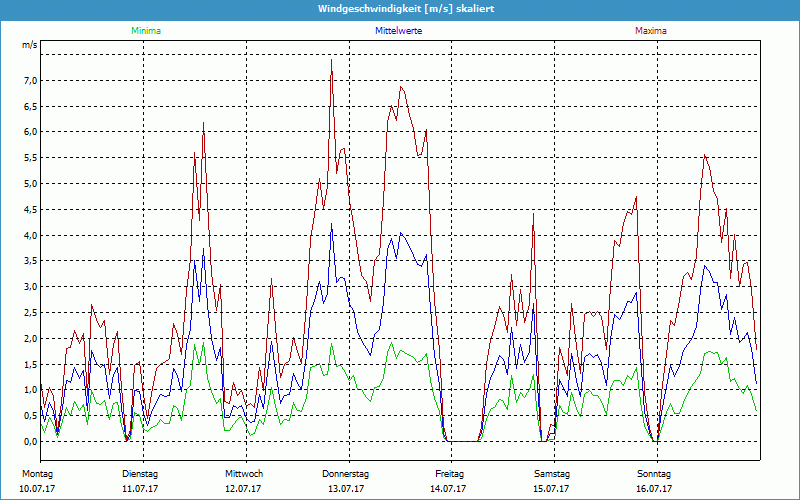Click the highest blue Mittelwerte peak on Mittwoch
The height and width of the screenshot is (500, 800).
(332, 224)
